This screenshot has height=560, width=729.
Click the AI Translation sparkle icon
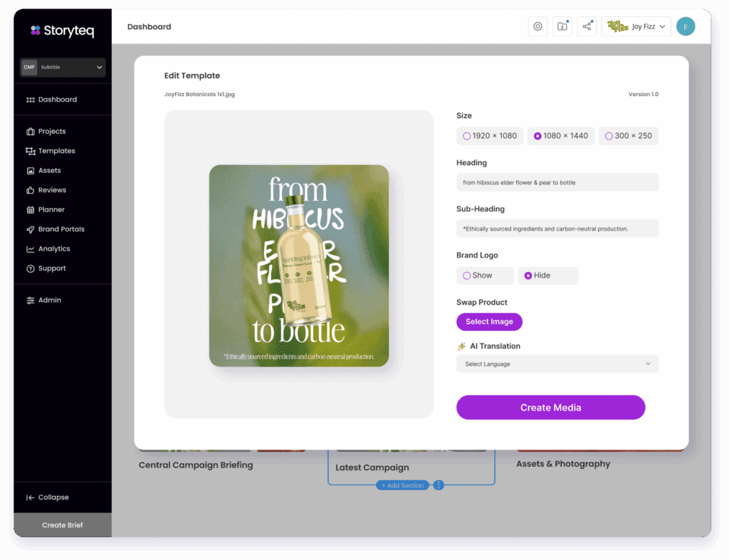pos(461,347)
